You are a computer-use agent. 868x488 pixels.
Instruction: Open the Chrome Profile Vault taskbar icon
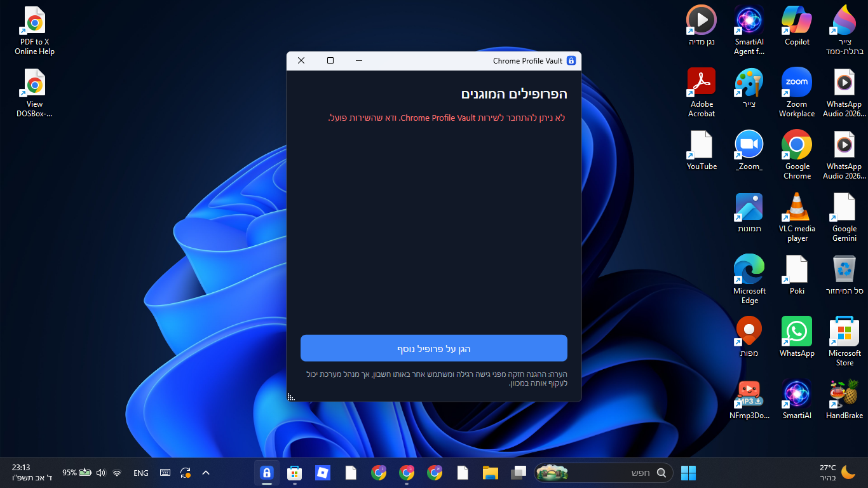click(267, 473)
